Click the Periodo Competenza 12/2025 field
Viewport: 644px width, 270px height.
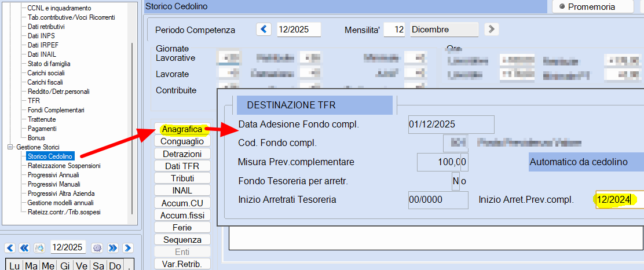[x=299, y=30]
